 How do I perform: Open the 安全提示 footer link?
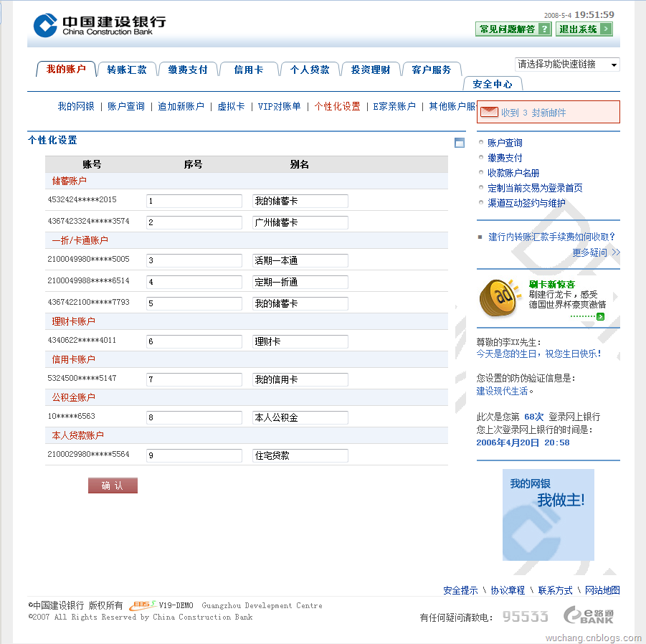[x=460, y=590]
